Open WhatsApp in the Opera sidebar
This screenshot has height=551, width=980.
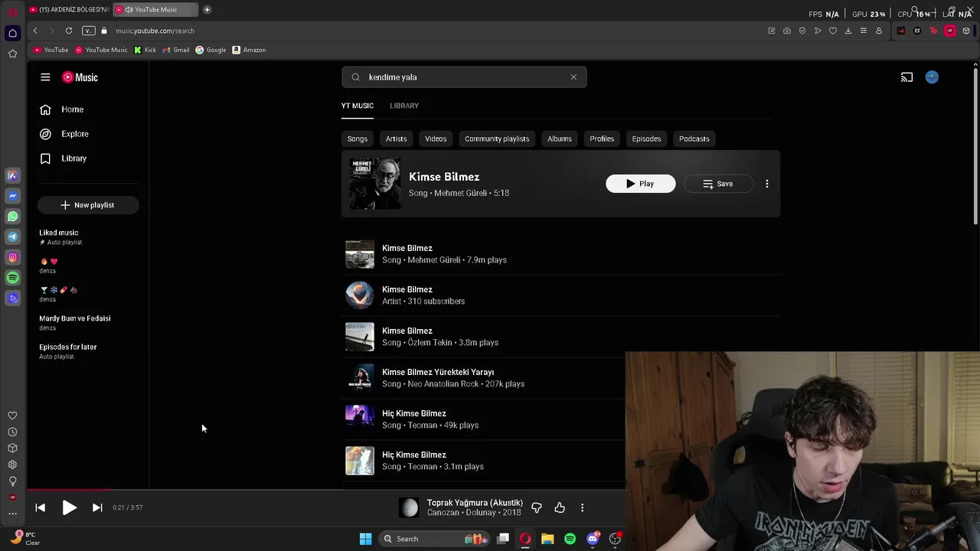point(12,217)
